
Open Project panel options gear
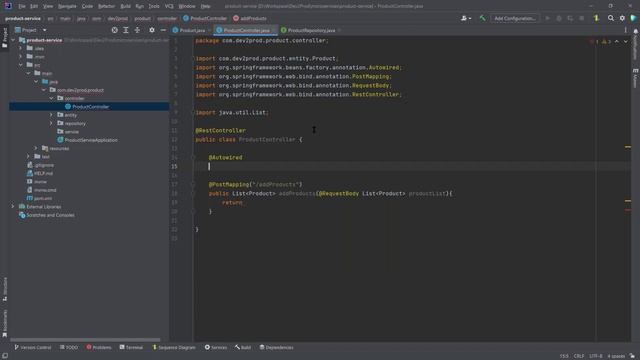point(152,30)
